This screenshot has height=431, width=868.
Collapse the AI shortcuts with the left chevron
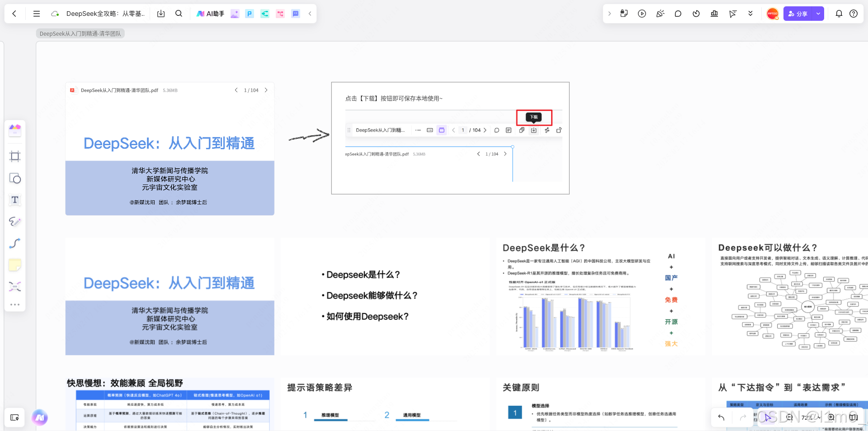click(310, 14)
